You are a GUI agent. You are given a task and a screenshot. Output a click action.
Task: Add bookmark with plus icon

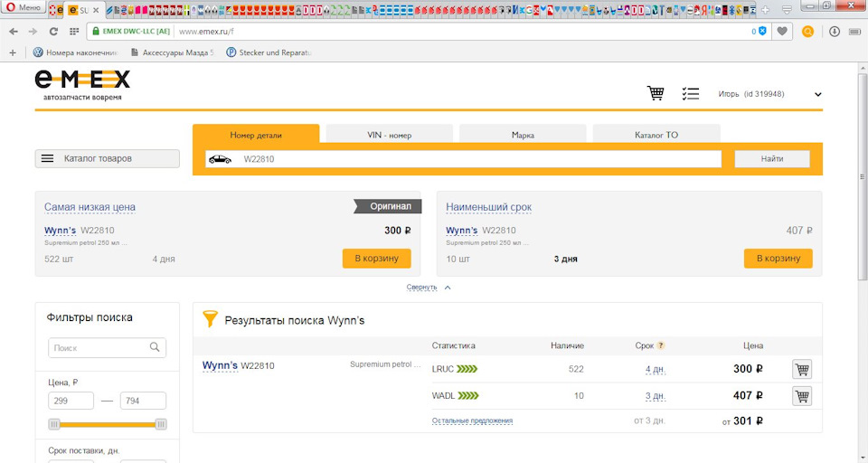coord(13,52)
